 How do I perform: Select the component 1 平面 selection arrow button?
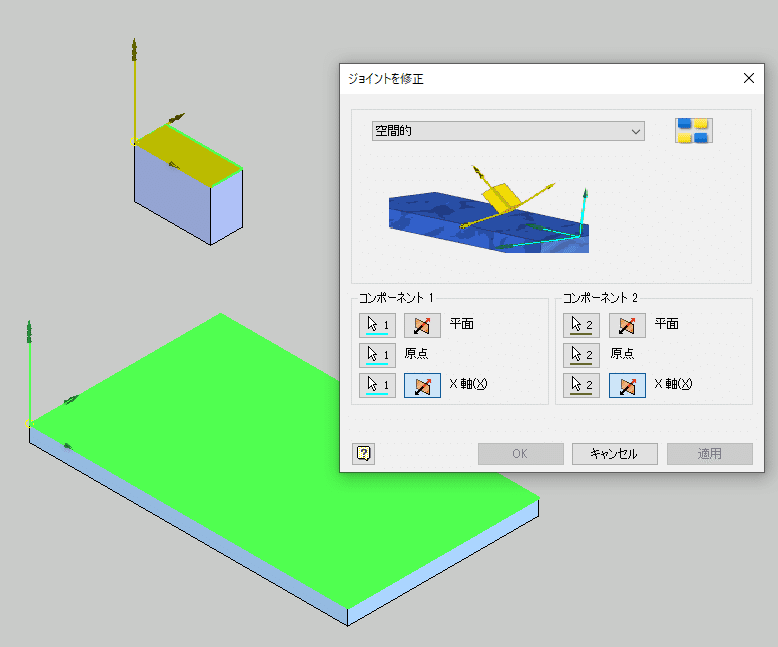(377, 325)
